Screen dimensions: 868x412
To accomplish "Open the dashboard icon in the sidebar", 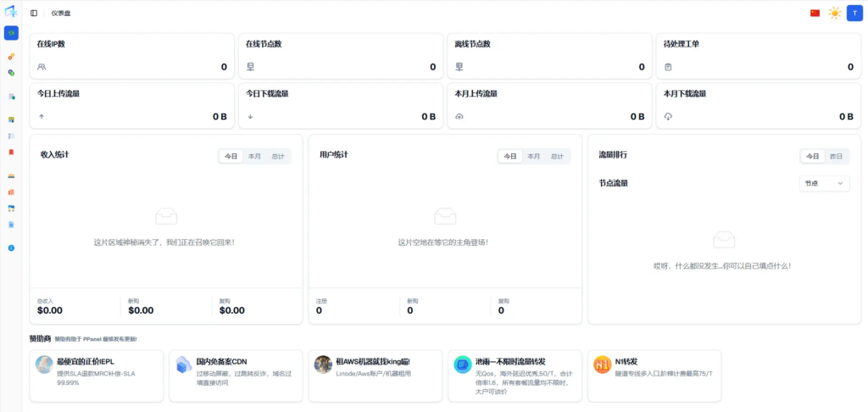I will pyautogui.click(x=11, y=33).
